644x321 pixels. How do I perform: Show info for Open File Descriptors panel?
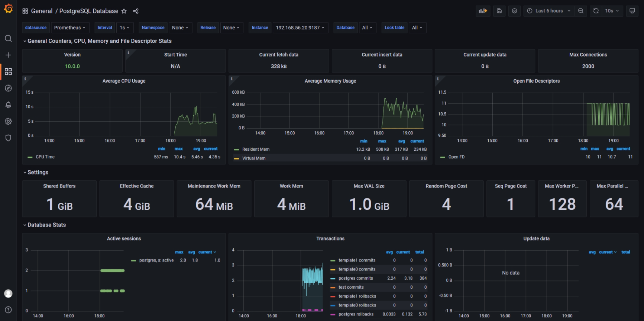pos(438,79)
